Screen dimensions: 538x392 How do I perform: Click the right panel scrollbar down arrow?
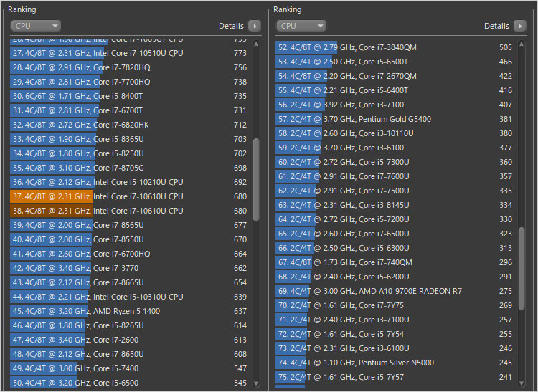tap(522, 383)
